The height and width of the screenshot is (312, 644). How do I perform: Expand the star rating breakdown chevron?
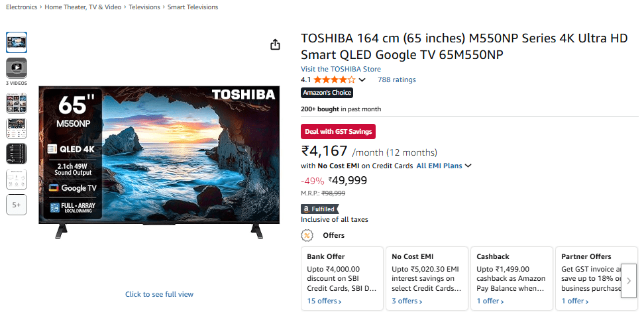pyautogui.click(x=362, y=80)
